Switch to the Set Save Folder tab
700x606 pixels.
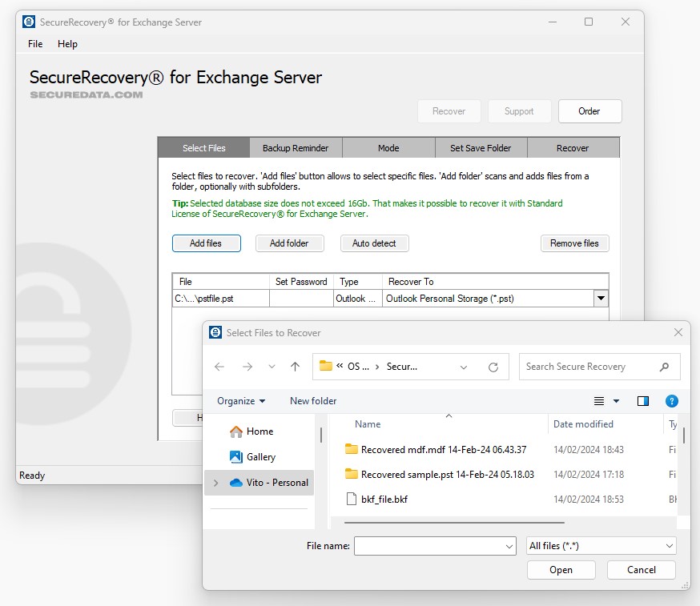click(480, 148)
